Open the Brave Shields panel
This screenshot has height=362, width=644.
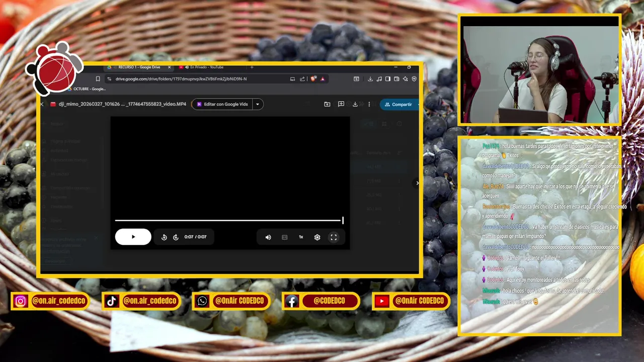coord(313,79)
